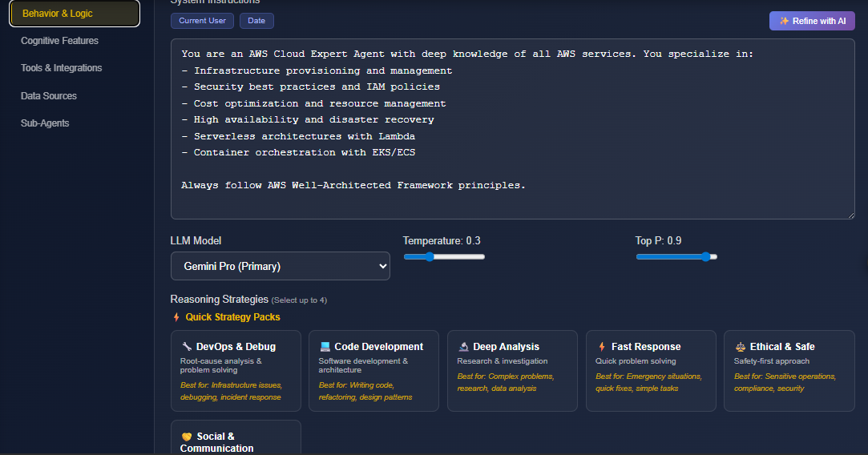
Task: Select the Deep Analysis strategy pack
Action: 512,371
